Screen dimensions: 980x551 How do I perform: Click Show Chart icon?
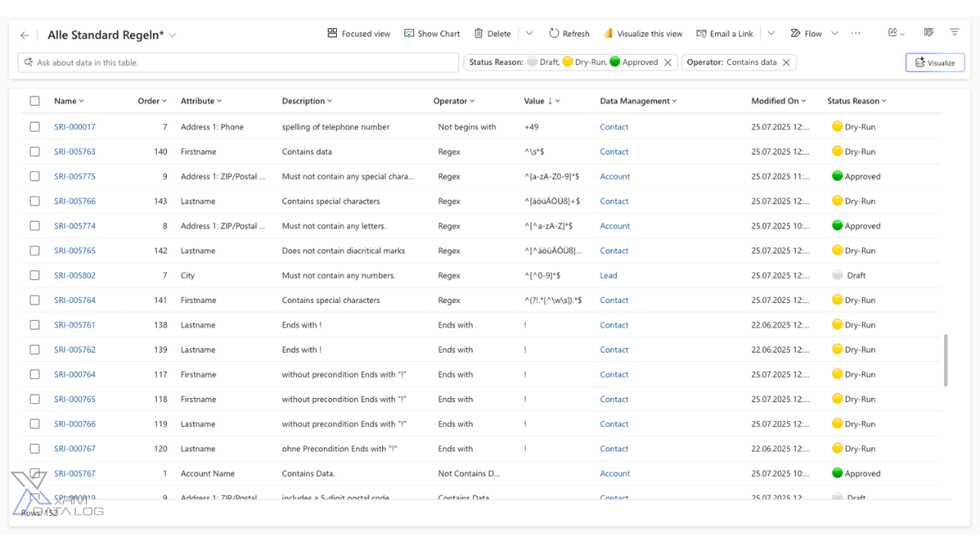[x=410, y=34]
